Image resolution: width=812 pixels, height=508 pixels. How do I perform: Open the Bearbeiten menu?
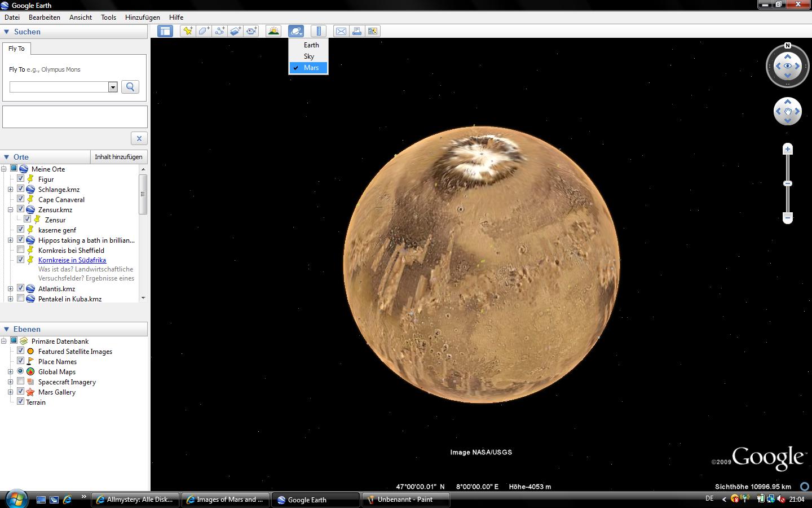pyautogui.click(x=45, y=17)
